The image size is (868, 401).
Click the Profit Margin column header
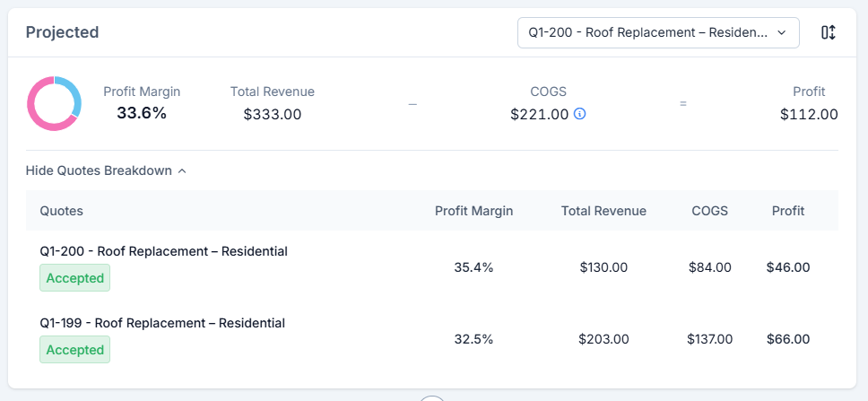click(x=473, y=211)
